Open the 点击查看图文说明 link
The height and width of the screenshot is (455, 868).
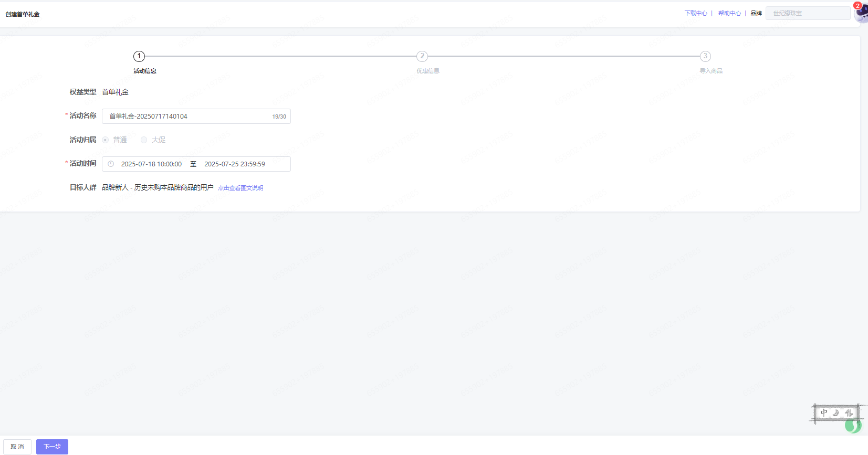point(240,188)
